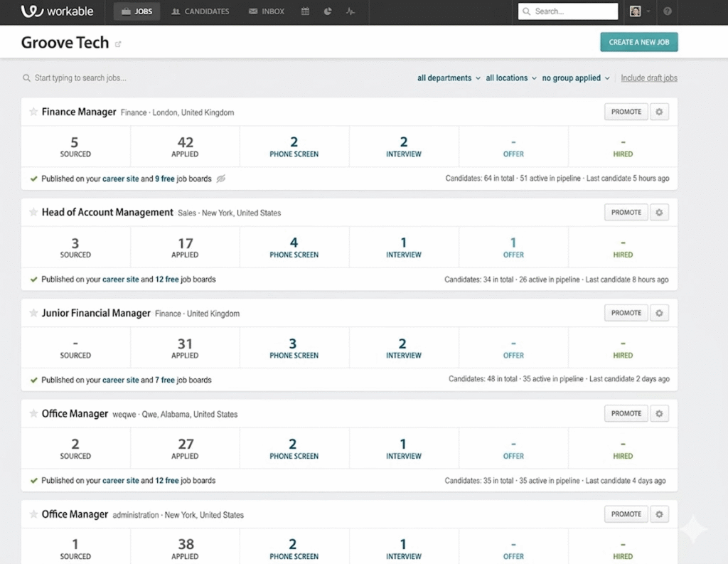Open 5 Sourced for Finance Manager
This screenshot has height=564, width=728.
75,147
